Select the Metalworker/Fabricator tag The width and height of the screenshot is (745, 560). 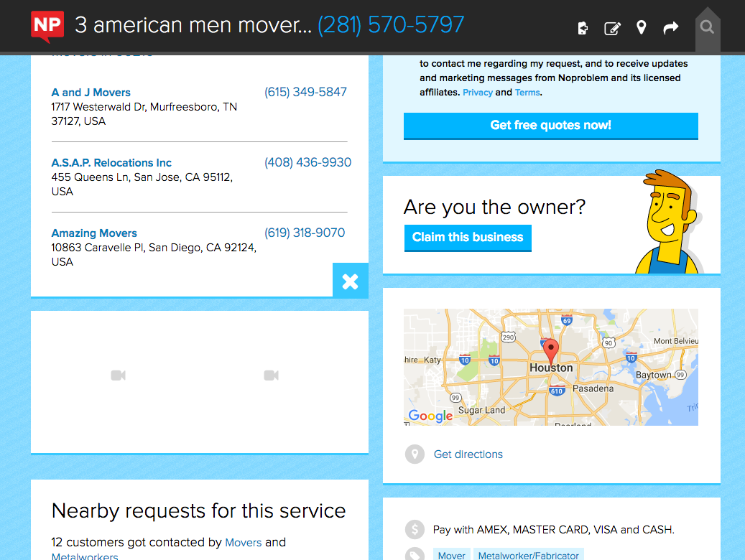(528, 555)
